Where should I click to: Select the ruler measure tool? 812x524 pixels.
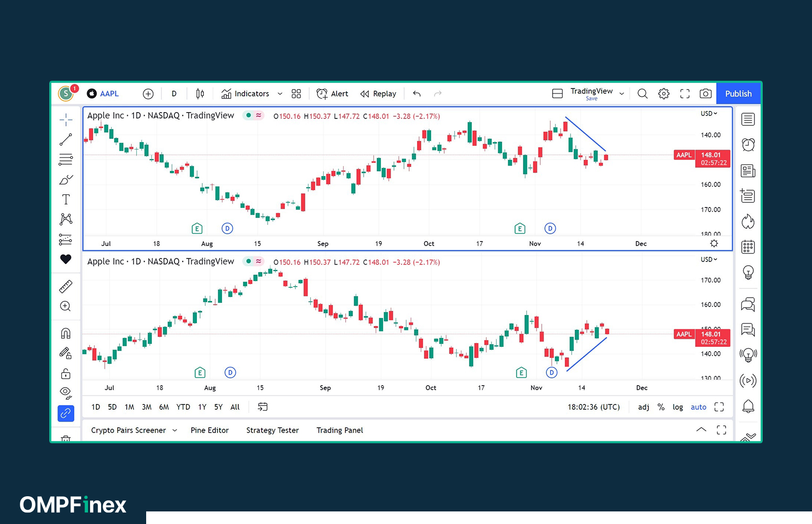[x=66, y=286]
